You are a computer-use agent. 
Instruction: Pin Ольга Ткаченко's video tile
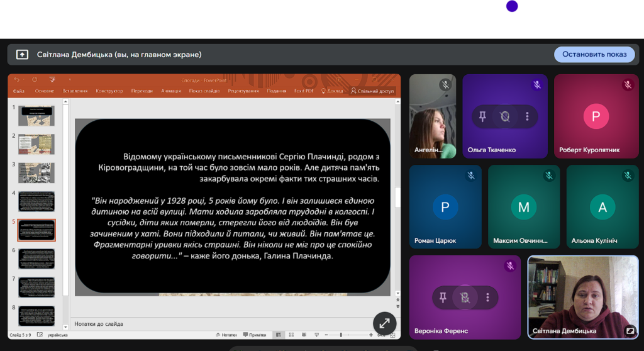482,116
